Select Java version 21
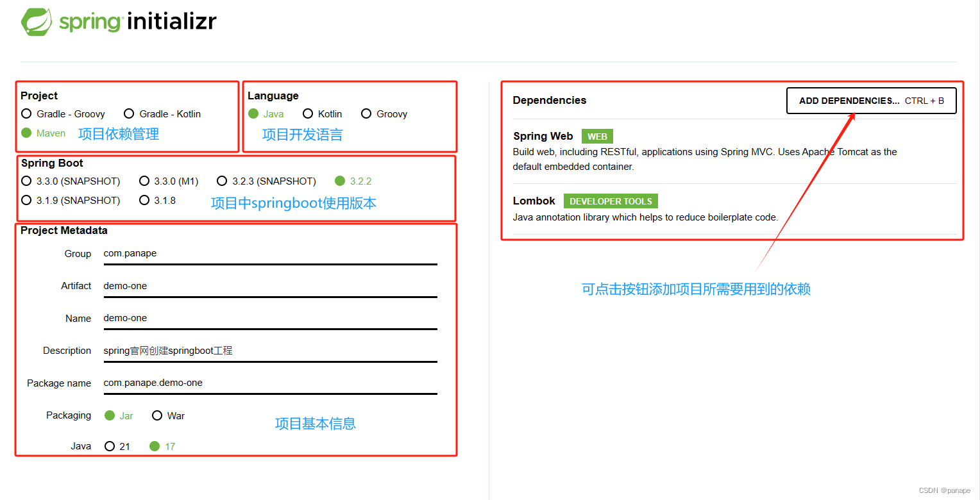The height and width of the screenshot is (500, 980). tap(117, 446)
